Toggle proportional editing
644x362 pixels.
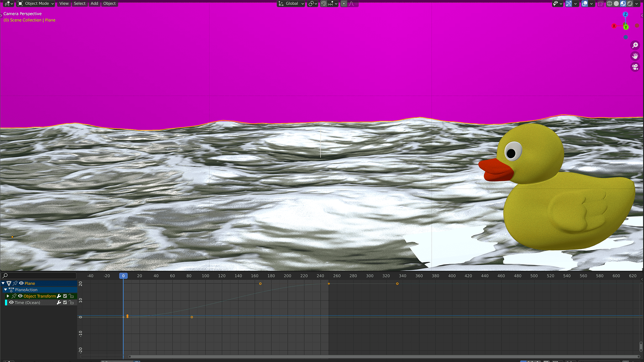tap(344, 3)
